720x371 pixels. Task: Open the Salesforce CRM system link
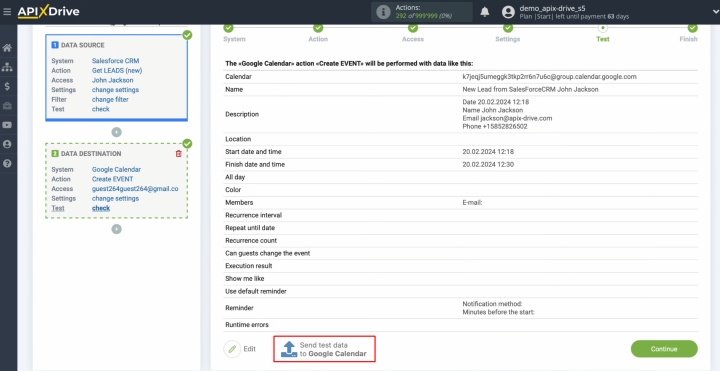(x=115, y=61)
